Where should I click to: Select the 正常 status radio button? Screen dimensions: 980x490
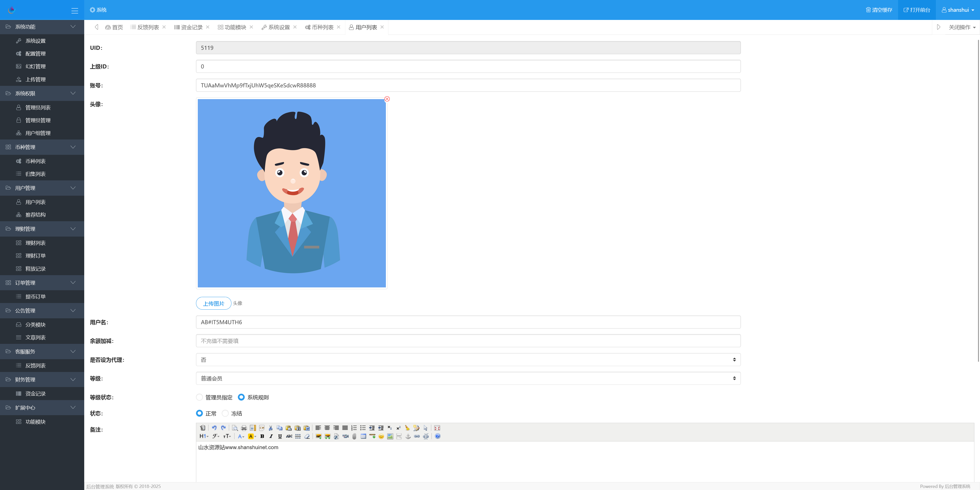pos(199,413)
